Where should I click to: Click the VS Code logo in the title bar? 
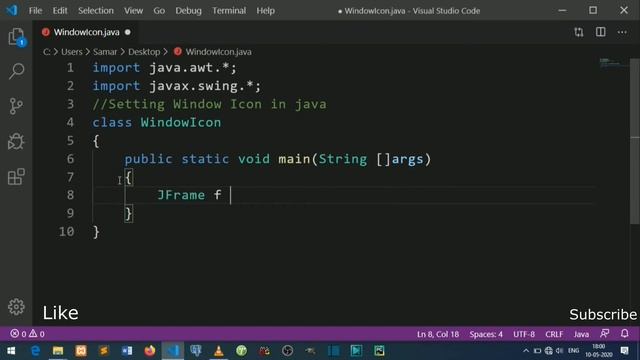click(x=12, y=10)
